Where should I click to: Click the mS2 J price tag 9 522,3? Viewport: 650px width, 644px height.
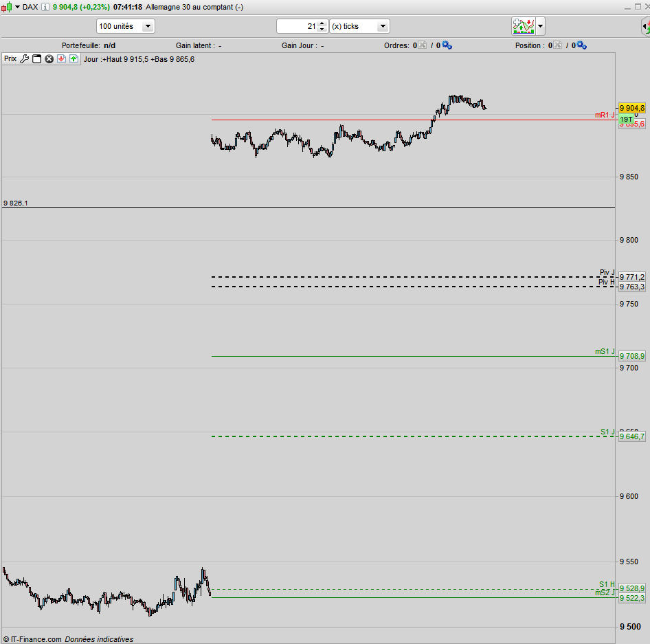(x=632, y=598)
